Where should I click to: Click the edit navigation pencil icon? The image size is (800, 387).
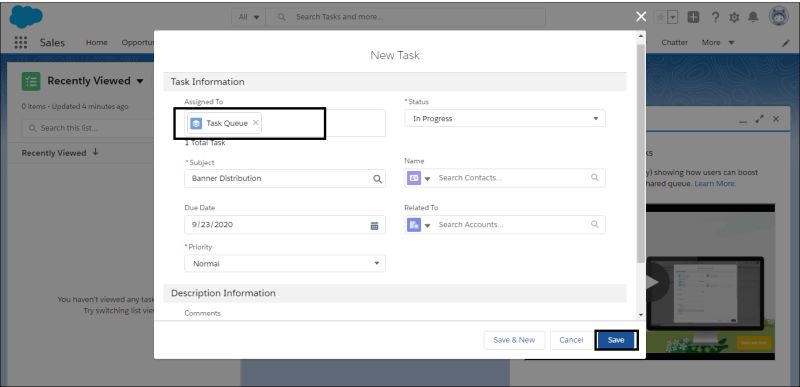pos(786,43)
